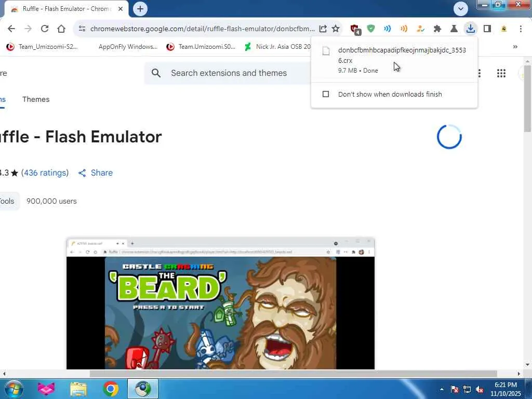Open the Team.Umizoomi.S0 bookmark

(201, 46)
